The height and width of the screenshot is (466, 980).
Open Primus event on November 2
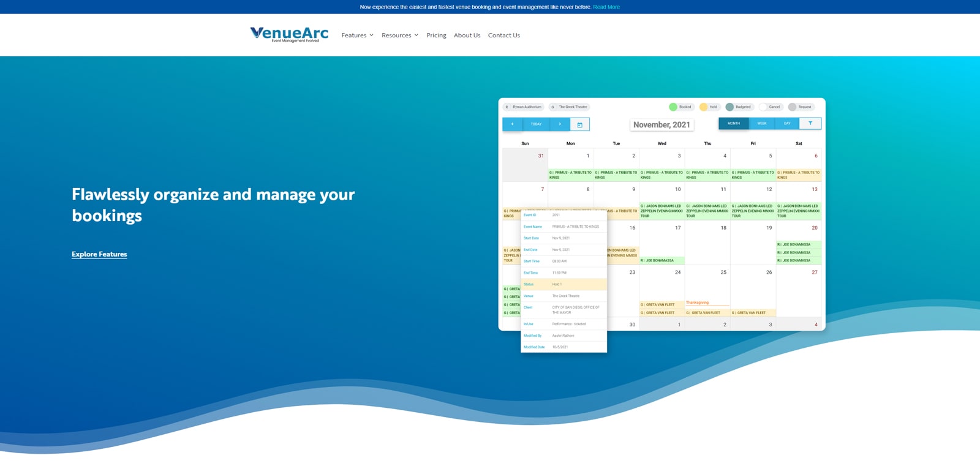[x=616, y=175]
